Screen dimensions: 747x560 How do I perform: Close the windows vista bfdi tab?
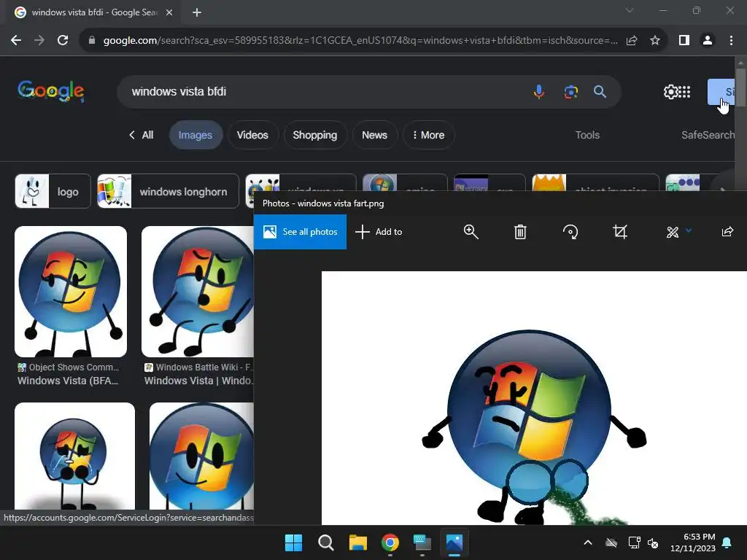click(x=169, y=12)
